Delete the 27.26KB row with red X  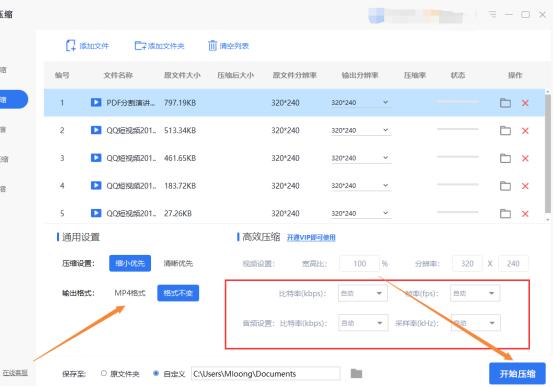point(525,213)
